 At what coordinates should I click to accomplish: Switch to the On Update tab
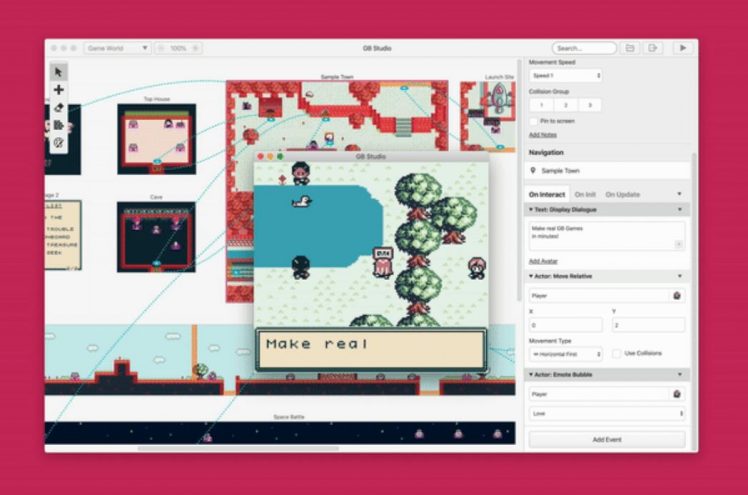coord(622,194)
